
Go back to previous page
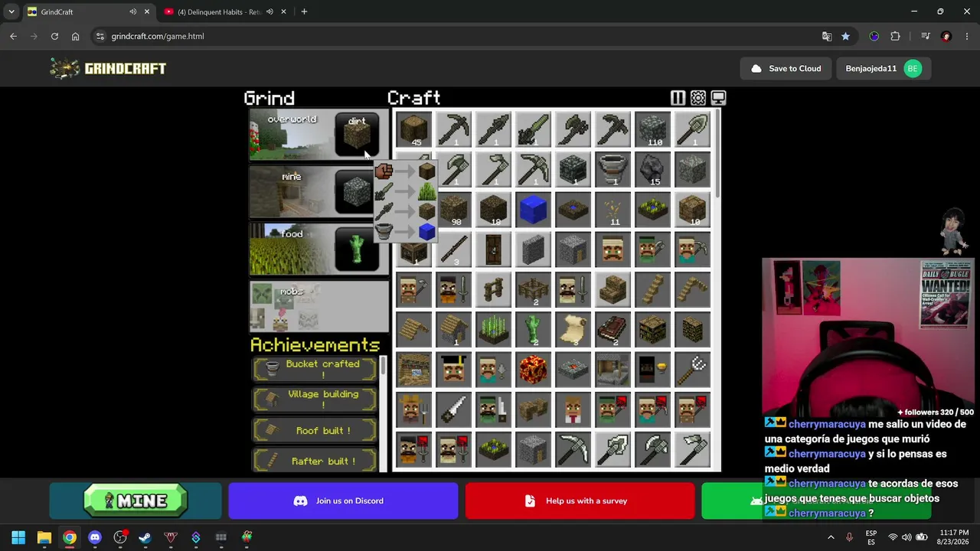coord(13,36)
